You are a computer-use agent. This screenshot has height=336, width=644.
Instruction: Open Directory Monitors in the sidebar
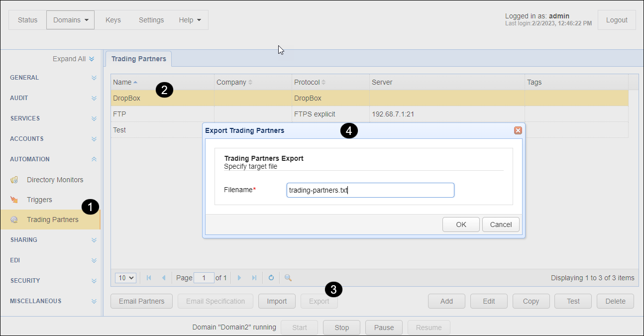tap(55, 180)
